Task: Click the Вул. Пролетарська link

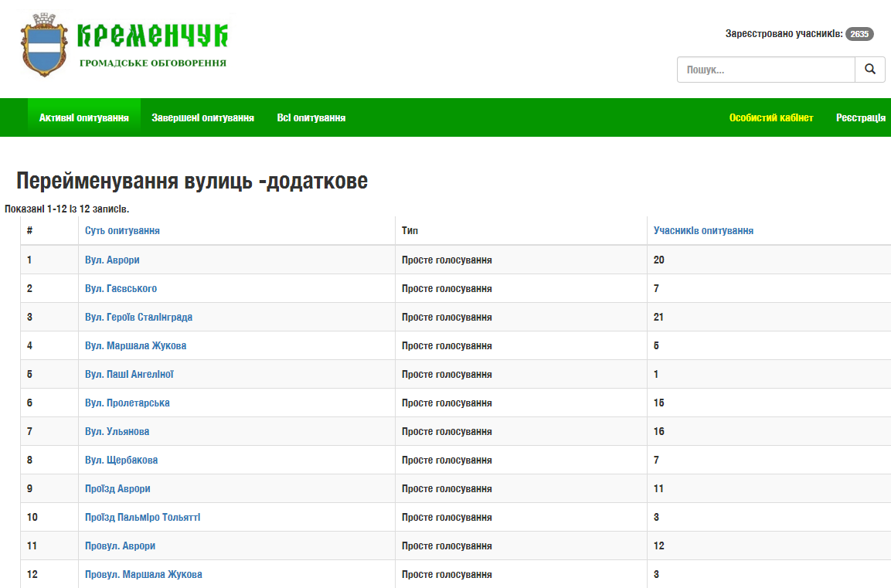Action: pos(127,403)
